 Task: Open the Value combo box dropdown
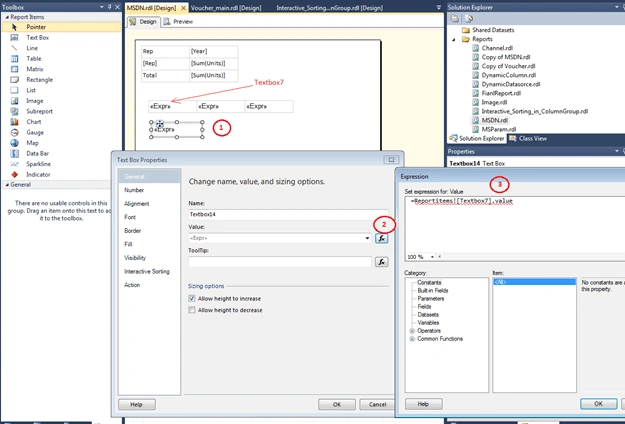tap(367, 238)
